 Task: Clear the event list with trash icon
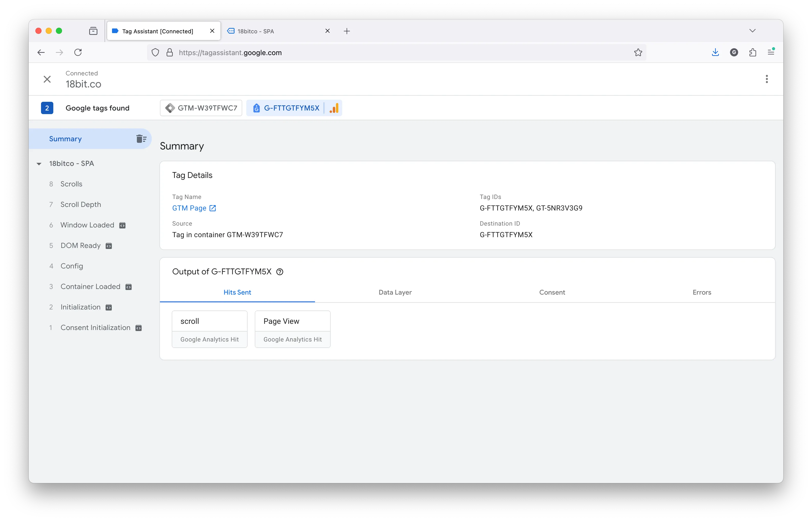point(141,139)
